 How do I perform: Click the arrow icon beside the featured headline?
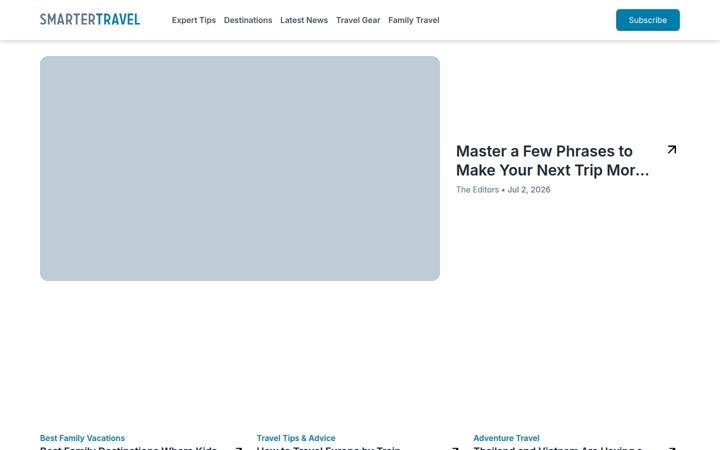click(x=672, y=150)
